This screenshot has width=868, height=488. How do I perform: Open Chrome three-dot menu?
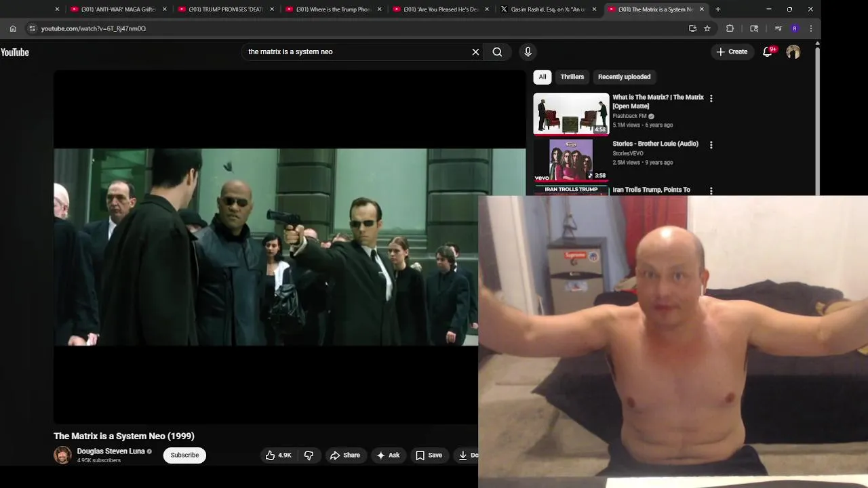tap(811, 28)
